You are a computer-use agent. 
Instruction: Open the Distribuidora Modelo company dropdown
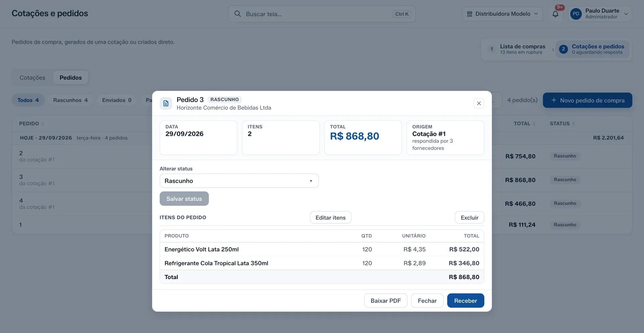[x=502, y=14]
